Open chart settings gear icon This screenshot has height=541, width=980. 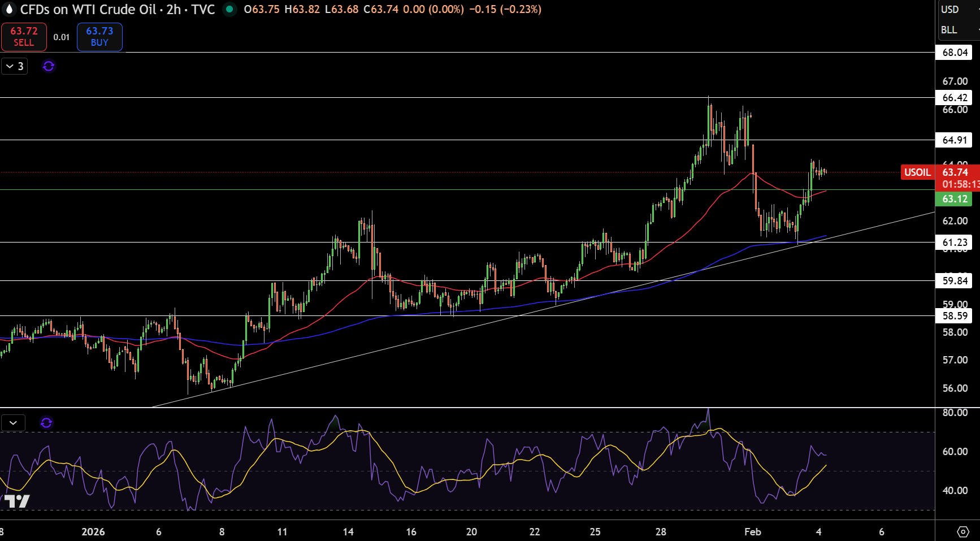point(963,532)
